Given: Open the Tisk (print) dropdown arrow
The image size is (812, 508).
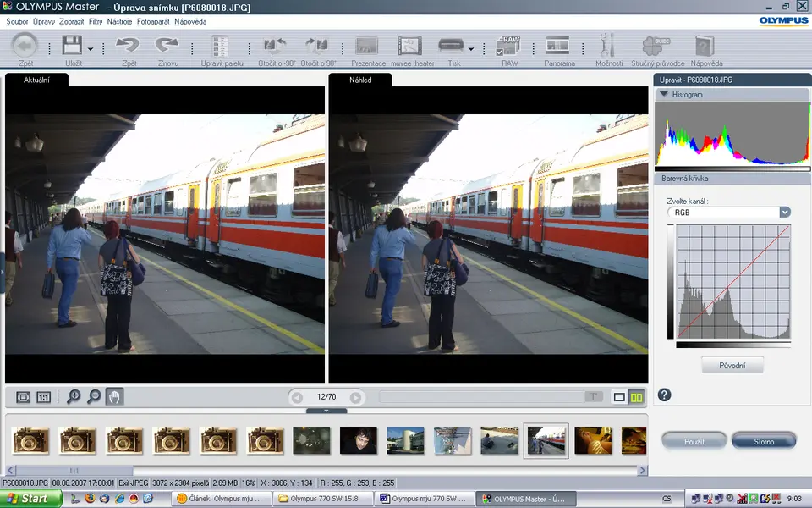Looking at the screenshot, I should pos(471,49).
